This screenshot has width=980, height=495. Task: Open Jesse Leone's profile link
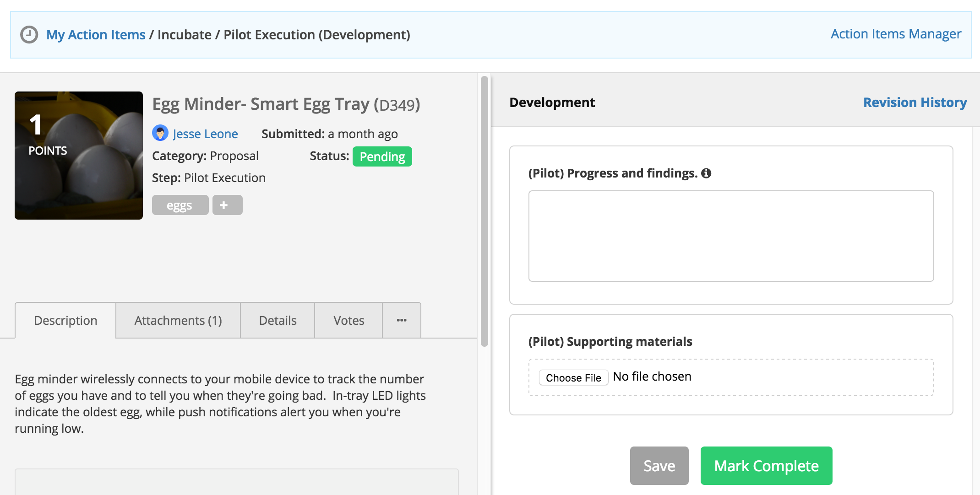tap(205, 134)
